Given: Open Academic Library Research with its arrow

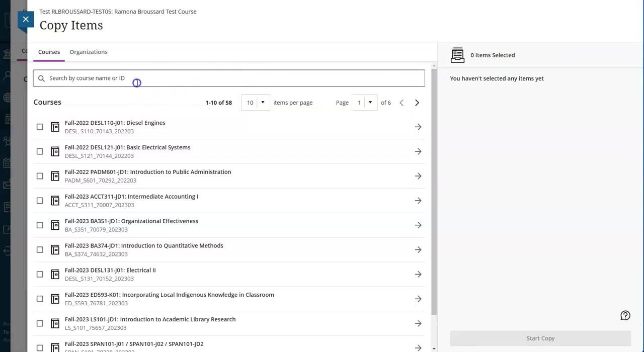Looking at the screenshot, I should 418,324.
